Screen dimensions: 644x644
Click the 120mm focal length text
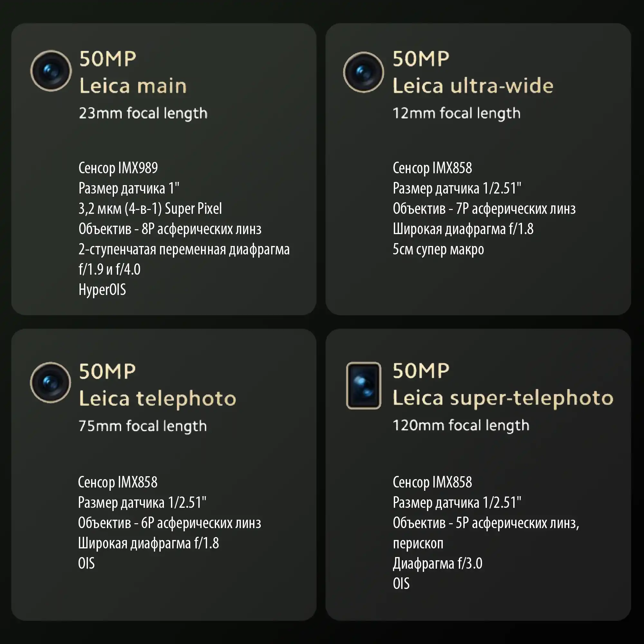click(x=461, y=426)
